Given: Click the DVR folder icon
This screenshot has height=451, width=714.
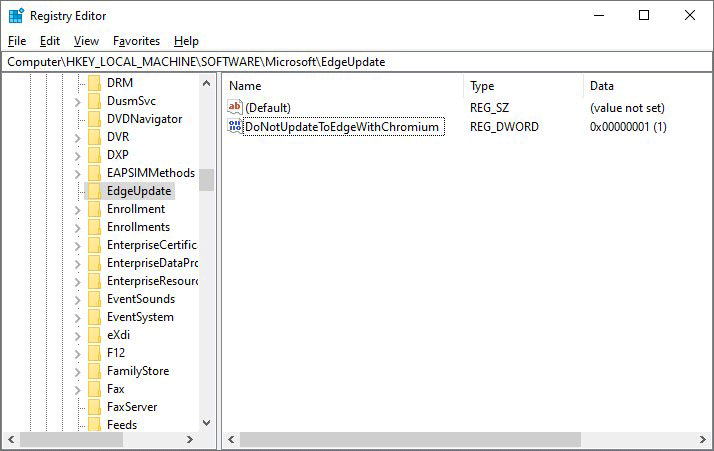Looking at the screenshot, I should (94, 137).
